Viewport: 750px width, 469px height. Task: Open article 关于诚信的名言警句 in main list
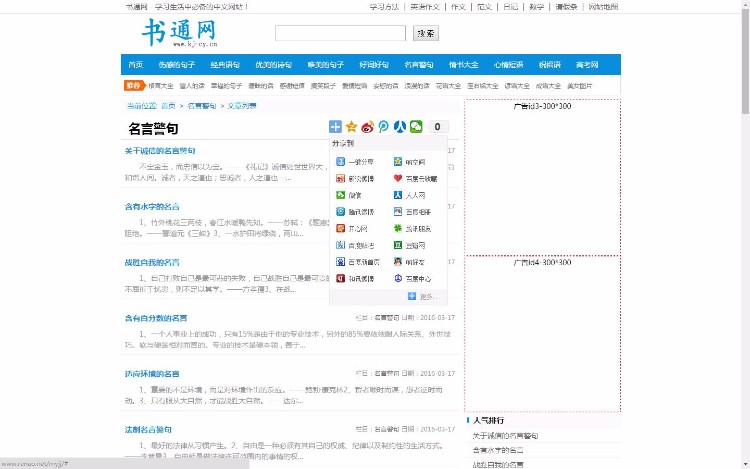pyautogui.click(x=160, y=151)
